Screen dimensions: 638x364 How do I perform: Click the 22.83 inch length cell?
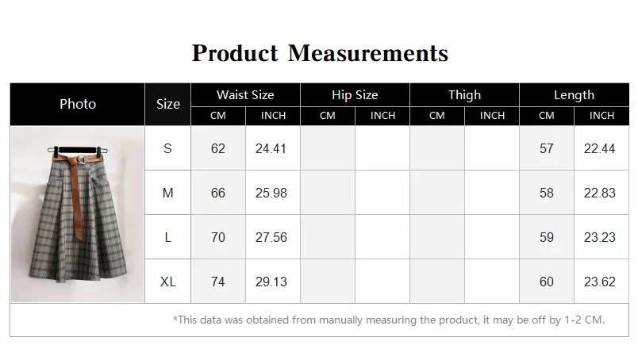click(x=601, y=193)
